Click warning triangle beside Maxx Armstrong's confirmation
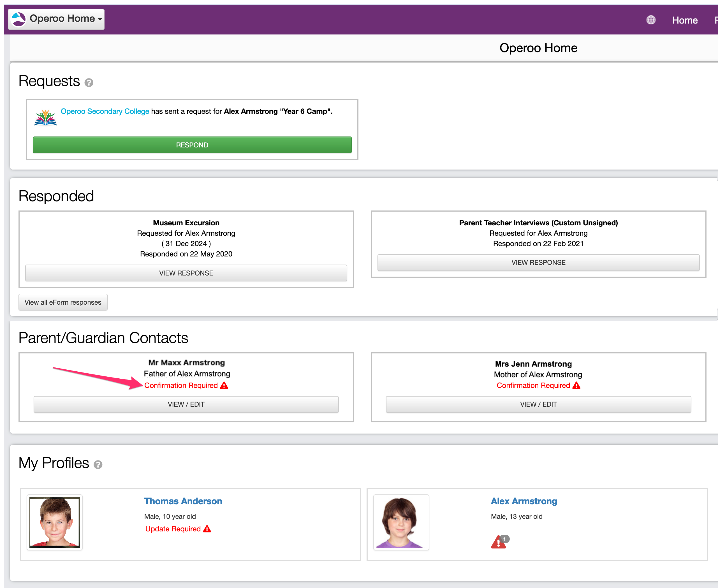 coord(224,385)
